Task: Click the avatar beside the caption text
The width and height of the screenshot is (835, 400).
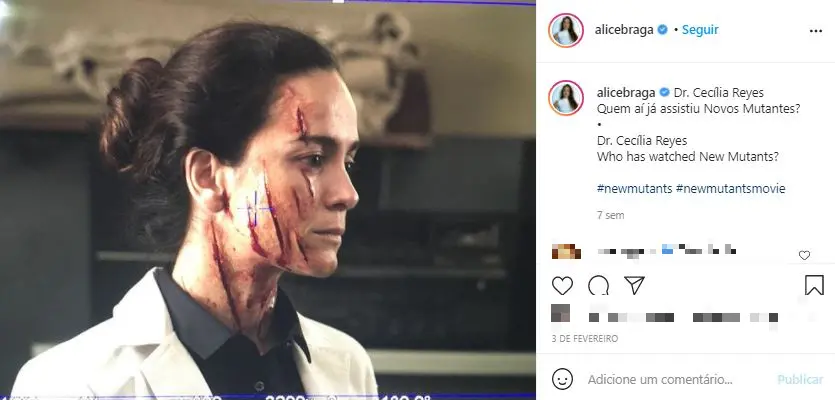Action: (565, 97)
